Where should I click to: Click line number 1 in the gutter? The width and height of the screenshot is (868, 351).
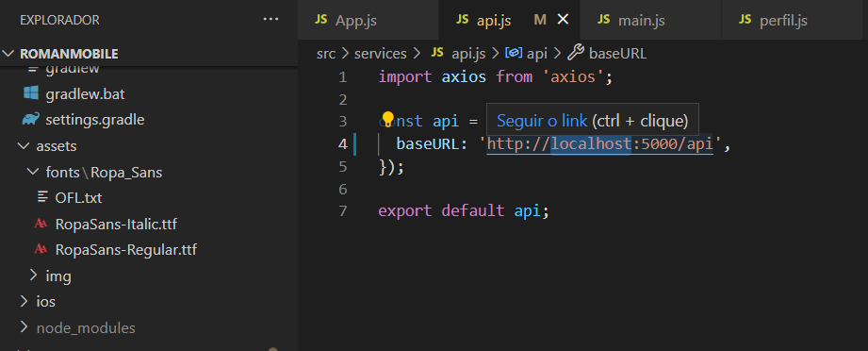pyautogui.click(x=343, y=77)
